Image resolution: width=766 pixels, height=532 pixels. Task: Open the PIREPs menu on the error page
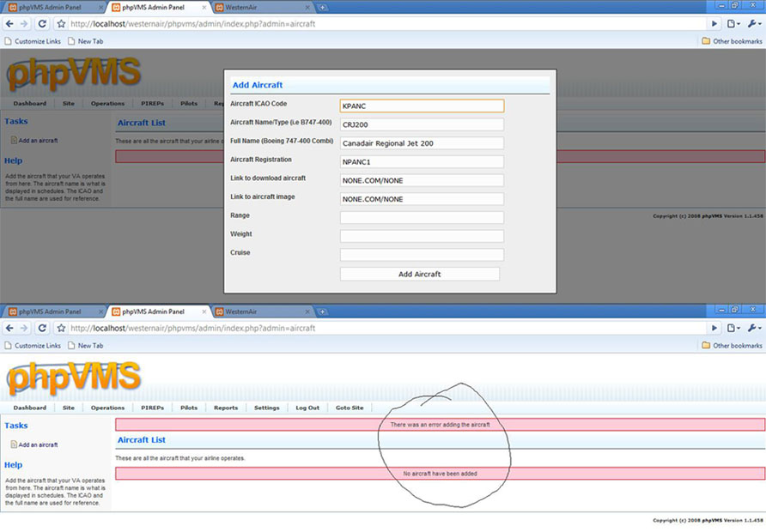(152, 408)
